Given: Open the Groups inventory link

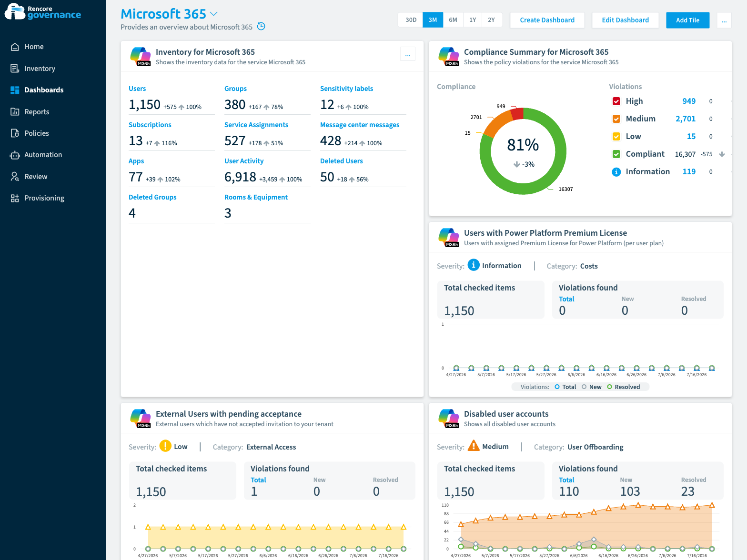Looking at the screenshot, I should (235, 89).
